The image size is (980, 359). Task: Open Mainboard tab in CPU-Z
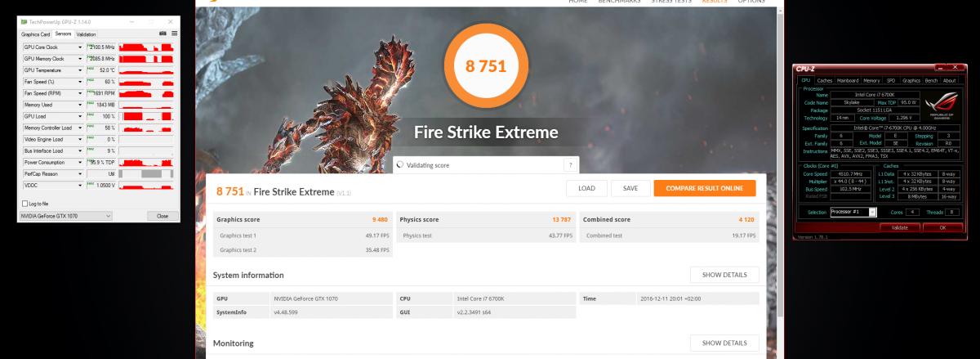[848, 80]
